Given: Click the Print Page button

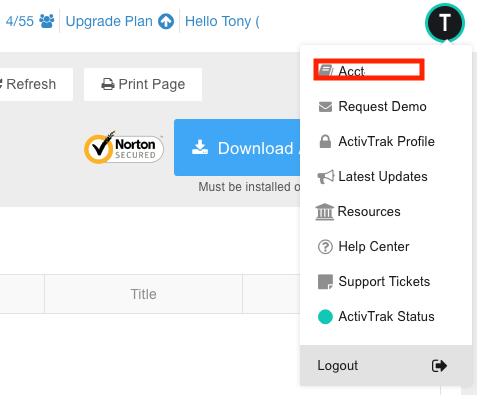Looking at the screenshot, I should click(143, 84).
